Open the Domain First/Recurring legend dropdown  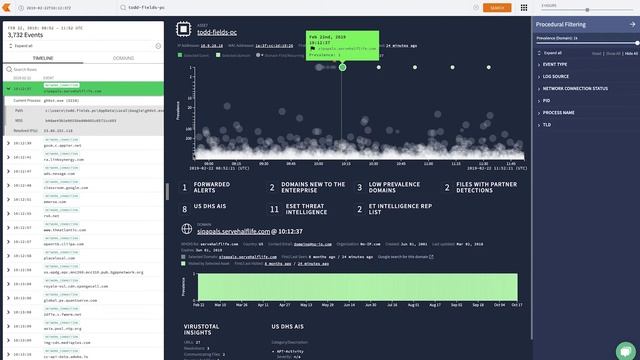click(x=259, y=55)
